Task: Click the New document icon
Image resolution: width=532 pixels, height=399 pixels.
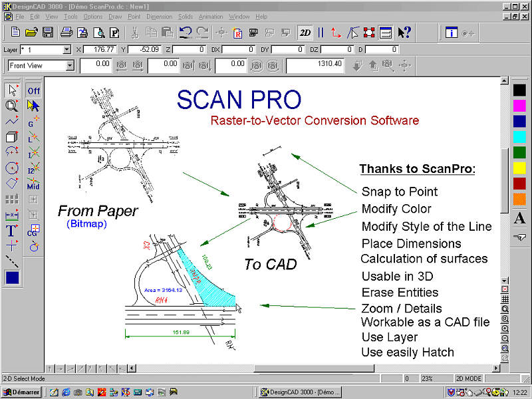Action: pos(15,32)
